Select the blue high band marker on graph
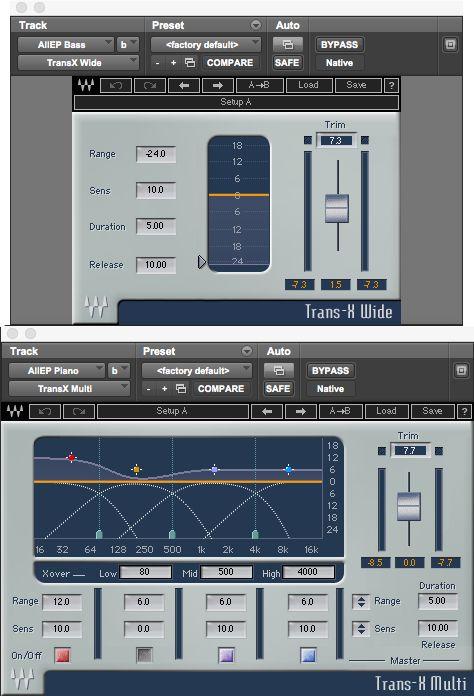Viewport: 474px width, 696px height. [x=289, y=469]
